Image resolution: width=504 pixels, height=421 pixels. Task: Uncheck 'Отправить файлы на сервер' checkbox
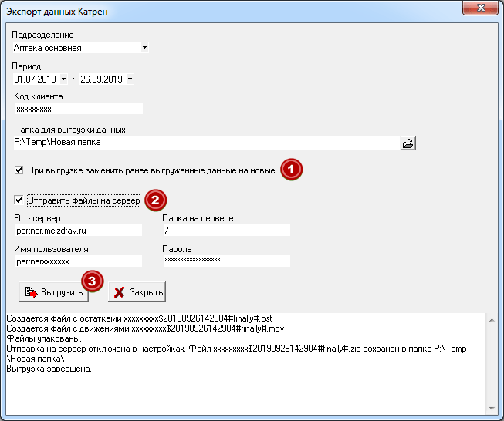pyautogui.click(x=19, y=200)
